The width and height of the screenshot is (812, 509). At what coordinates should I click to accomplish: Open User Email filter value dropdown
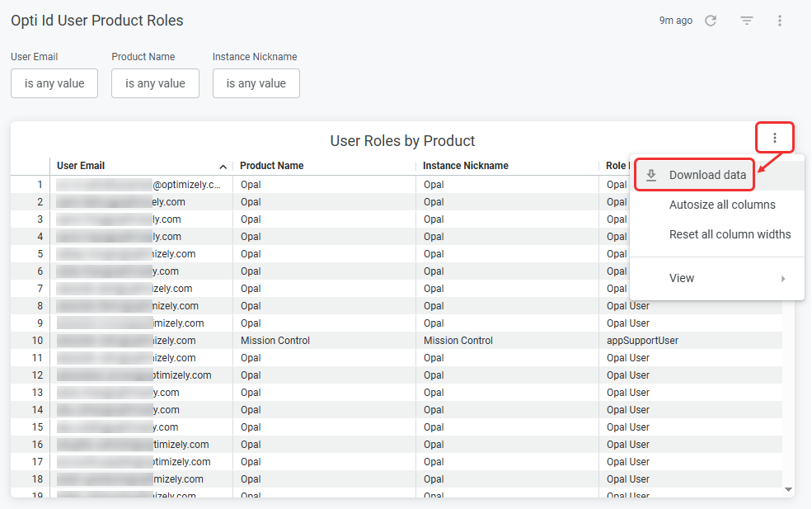[54, 83]
